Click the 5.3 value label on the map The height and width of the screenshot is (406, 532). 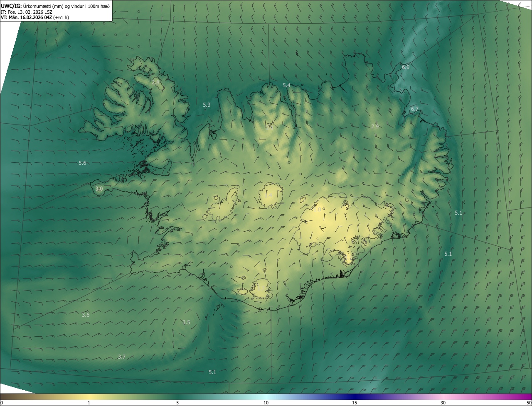click(207, 105)
